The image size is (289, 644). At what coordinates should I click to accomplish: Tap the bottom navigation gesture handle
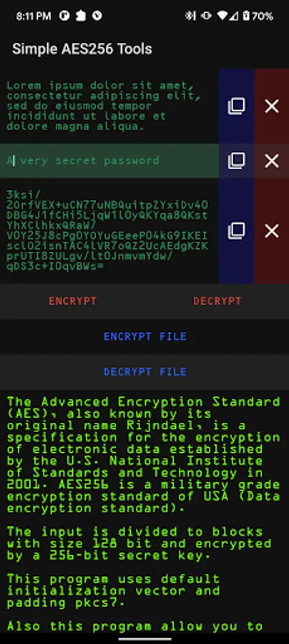point(144,639)
